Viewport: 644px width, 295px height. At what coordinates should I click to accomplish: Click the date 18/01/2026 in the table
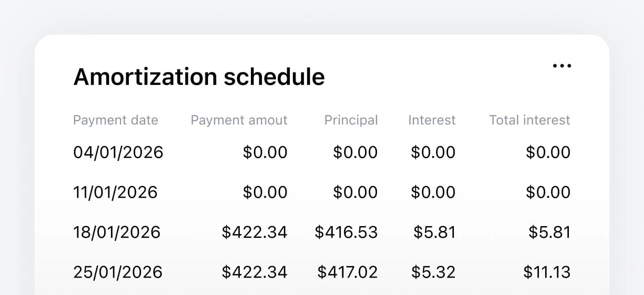117,232
